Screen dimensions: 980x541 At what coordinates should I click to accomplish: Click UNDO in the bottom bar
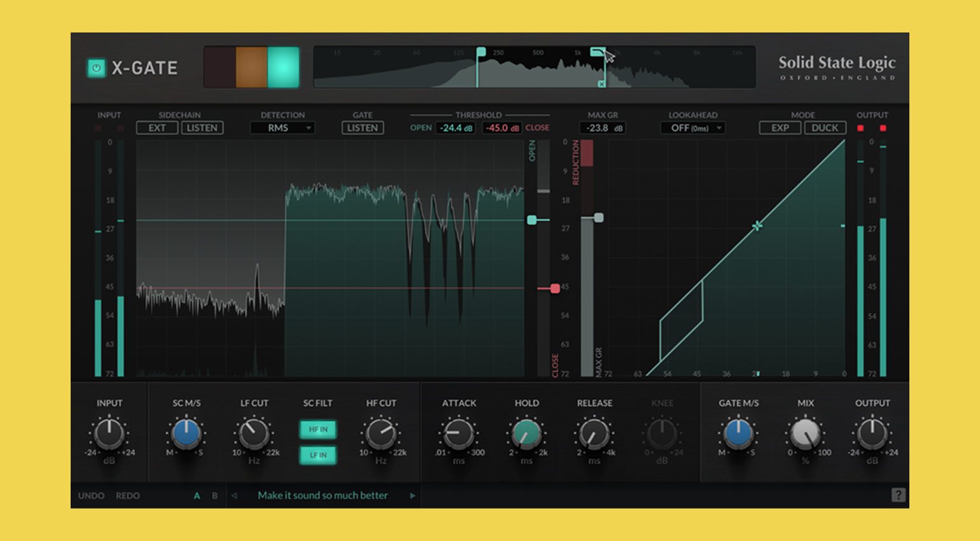pos(91,495)
